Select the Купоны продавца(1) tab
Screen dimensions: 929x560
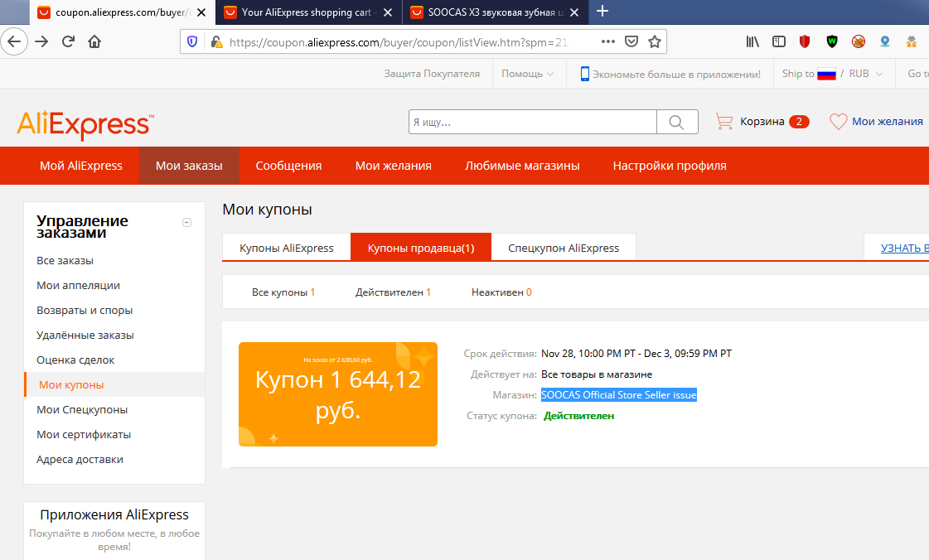[421, 248]
